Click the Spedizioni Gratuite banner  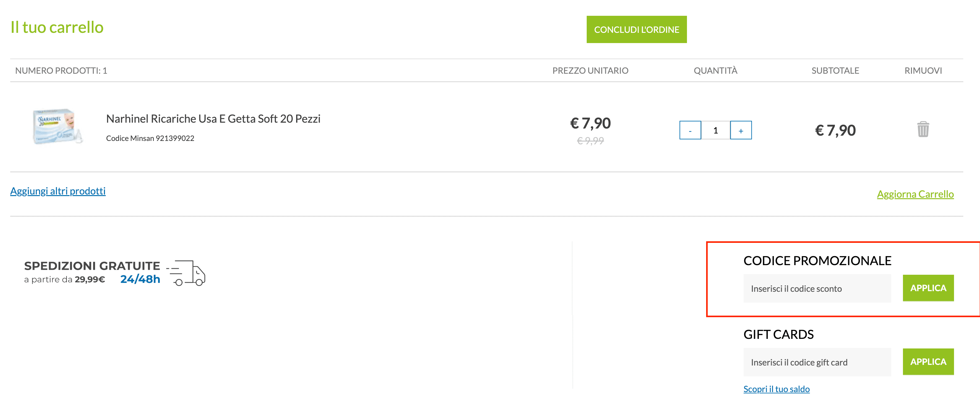[x=92, y=272]
